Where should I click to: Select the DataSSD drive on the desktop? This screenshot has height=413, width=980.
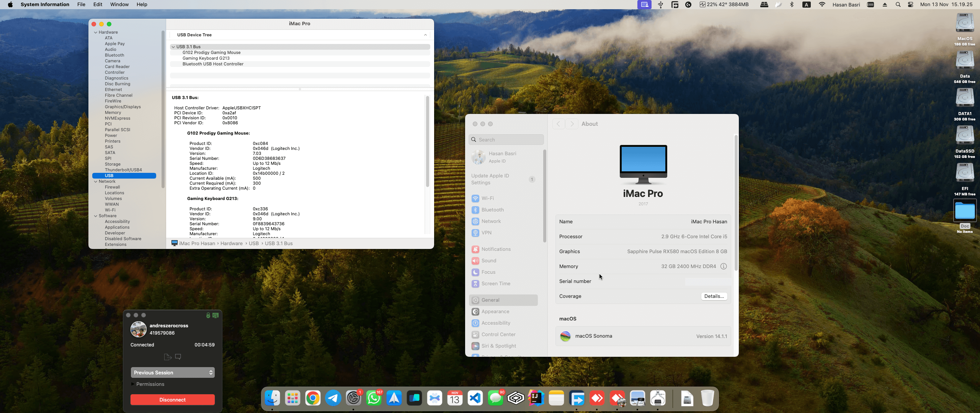tap(965, 135)
